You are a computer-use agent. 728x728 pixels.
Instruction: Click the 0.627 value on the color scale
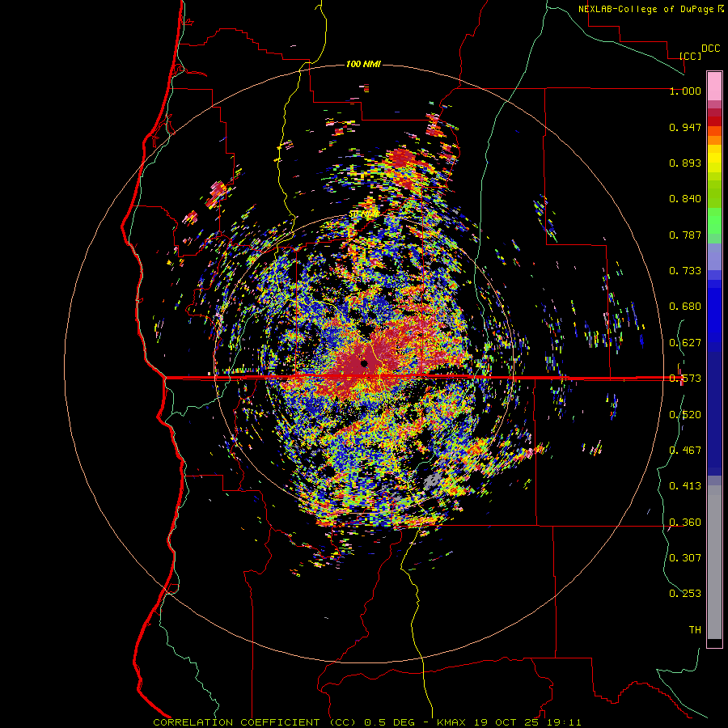click(685, 343)
